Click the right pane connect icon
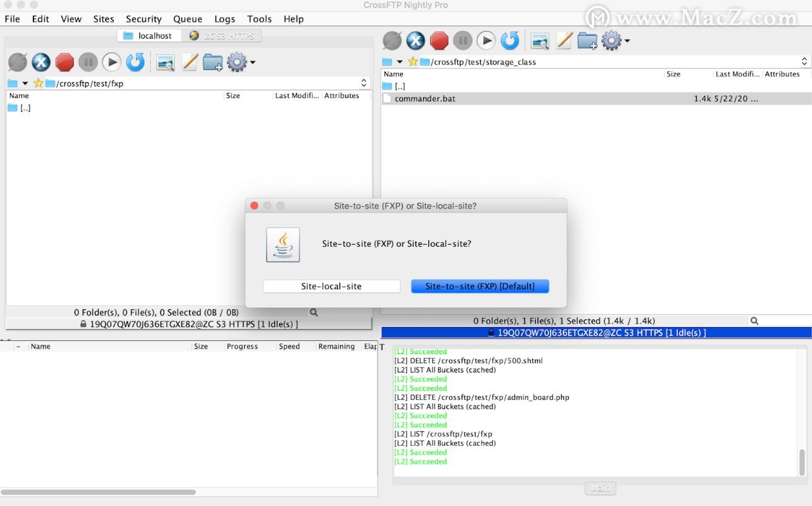This screenshot has height=506, width=812. tap(392, 40)
